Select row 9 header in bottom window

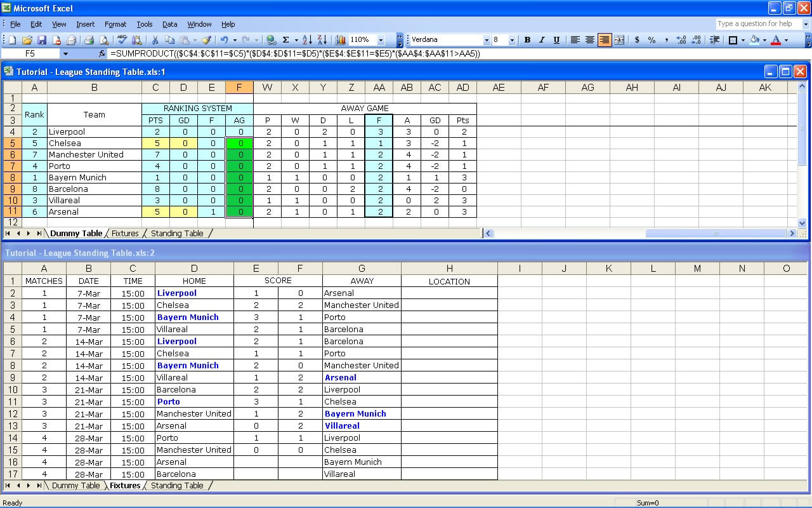pyautogui.click(x=13, y=377)
